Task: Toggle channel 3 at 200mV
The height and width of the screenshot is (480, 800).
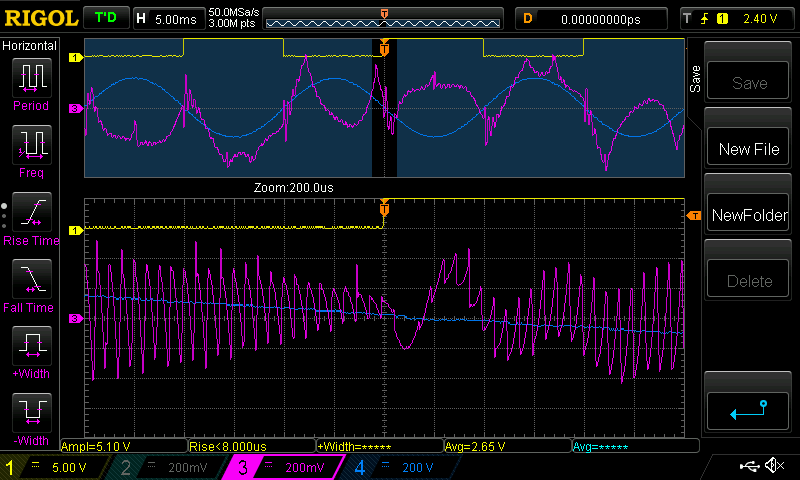Action: 283,467
